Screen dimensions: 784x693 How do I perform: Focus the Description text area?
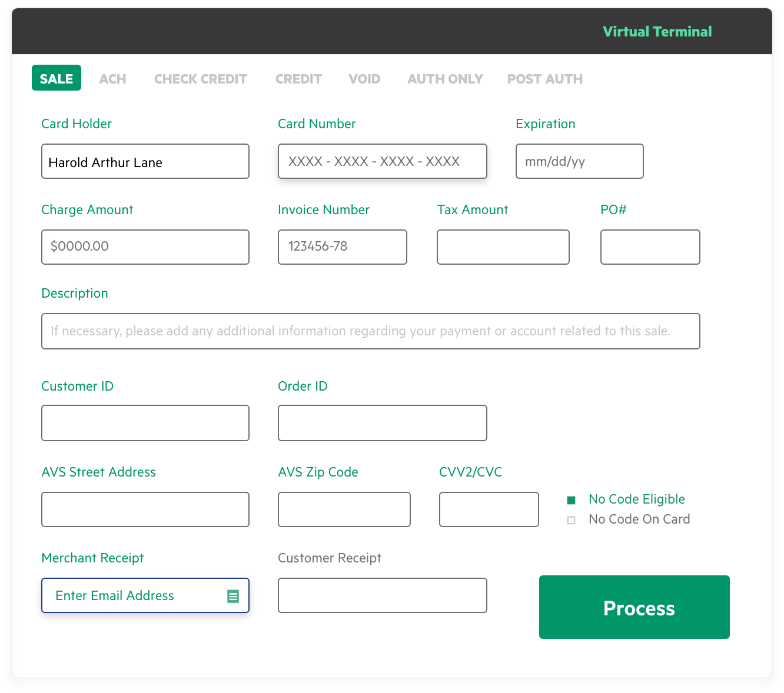click(370, 331)
